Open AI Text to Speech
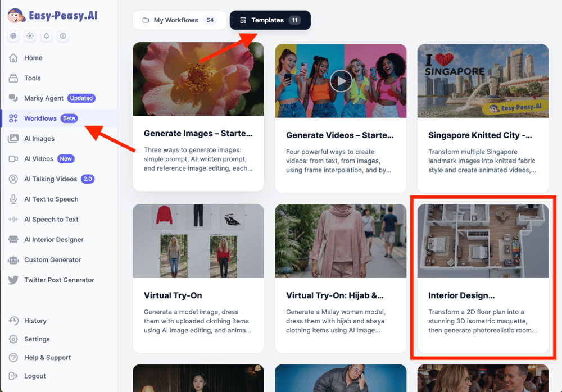This screenshot has height=392, width=562. tap(51, 199)
